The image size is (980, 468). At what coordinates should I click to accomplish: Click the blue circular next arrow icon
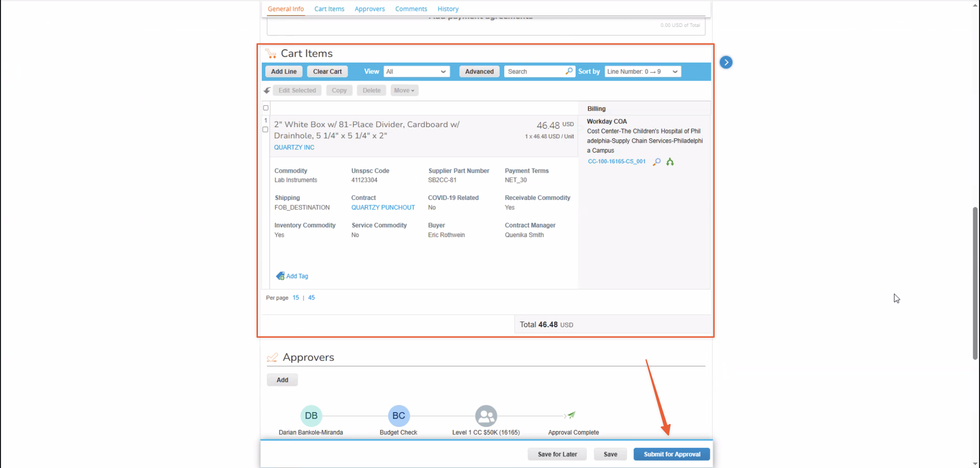pos(726,62)
